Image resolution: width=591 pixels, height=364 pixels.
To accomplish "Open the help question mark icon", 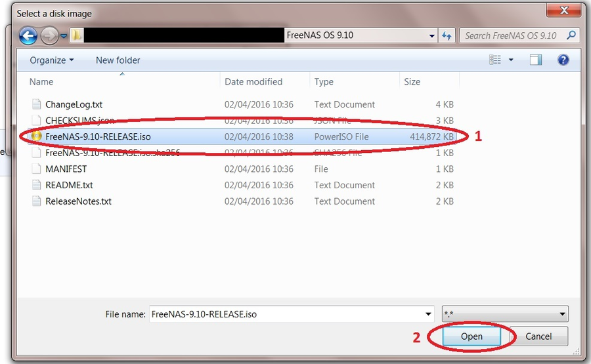I will click(563, 60).
